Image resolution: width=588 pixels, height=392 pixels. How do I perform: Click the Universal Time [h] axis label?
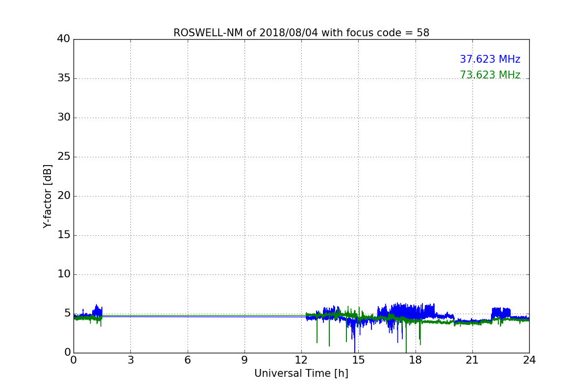pyautogui.click(x=301, y=373)
